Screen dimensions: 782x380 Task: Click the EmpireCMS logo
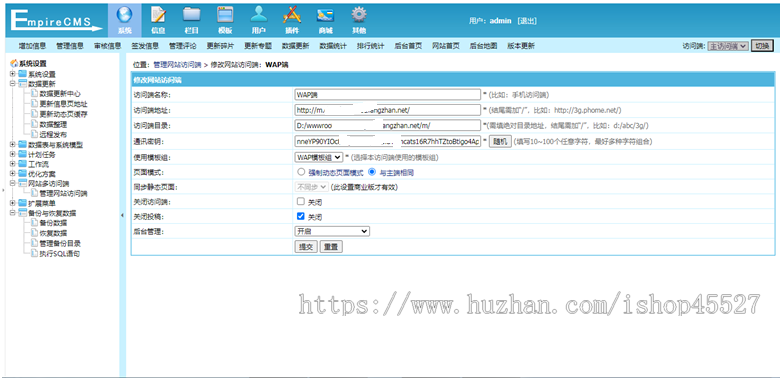(x=55, y=21)
